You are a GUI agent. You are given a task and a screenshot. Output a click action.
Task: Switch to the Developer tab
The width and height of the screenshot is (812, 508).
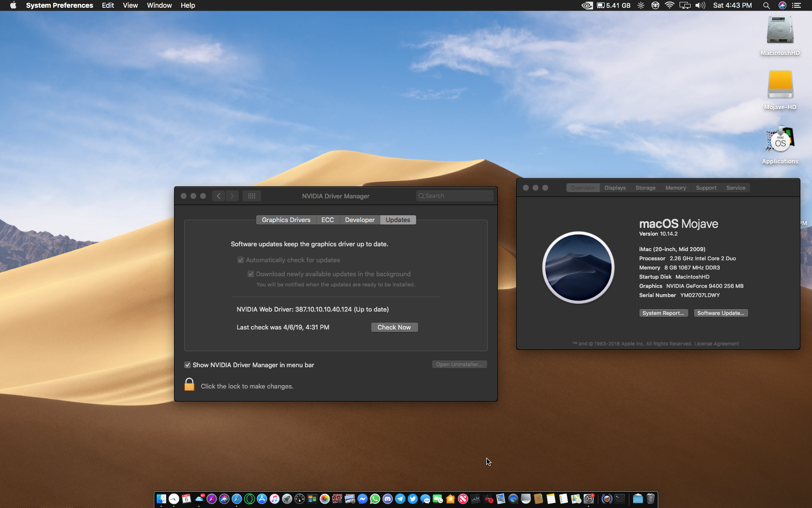(360, 220)
